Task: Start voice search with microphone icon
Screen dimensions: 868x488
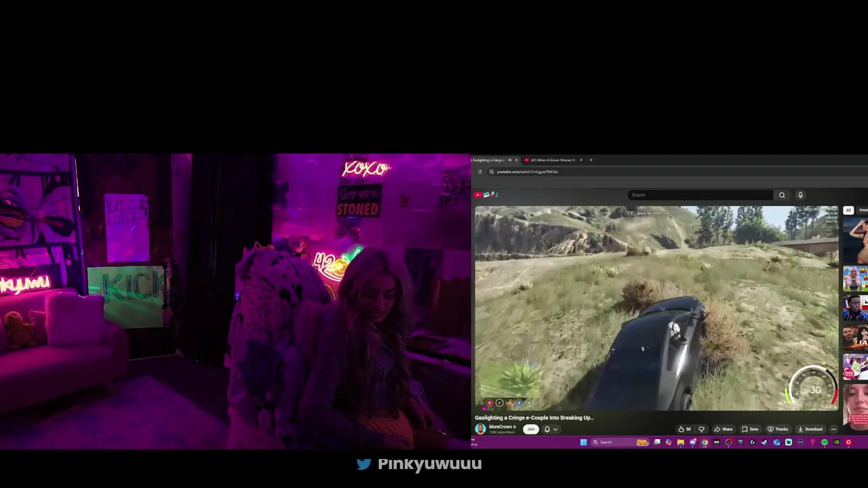Action: click(x=800, y=195)
